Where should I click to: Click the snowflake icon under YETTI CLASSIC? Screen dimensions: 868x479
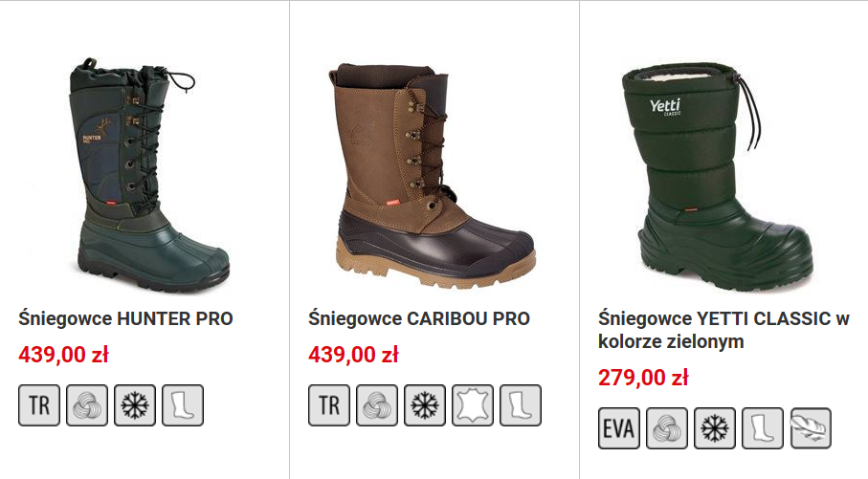(x=715, y=428)
